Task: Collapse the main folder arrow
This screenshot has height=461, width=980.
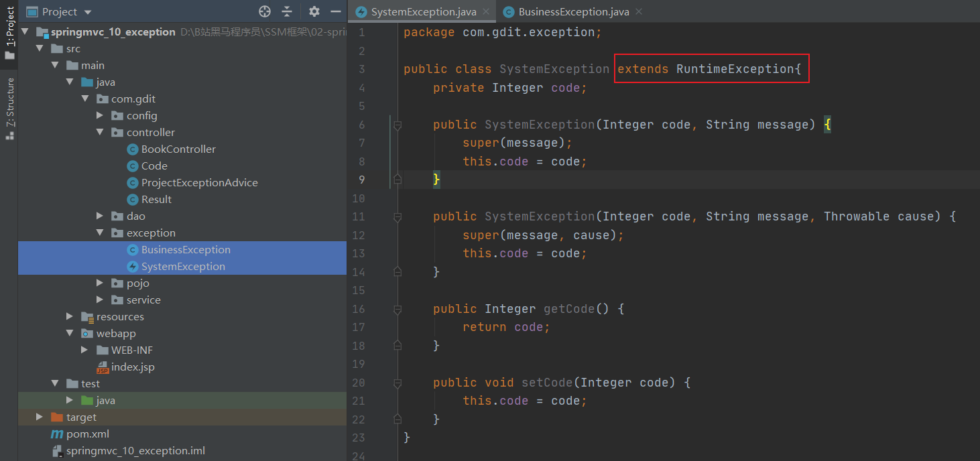Action: pos(55,65)
